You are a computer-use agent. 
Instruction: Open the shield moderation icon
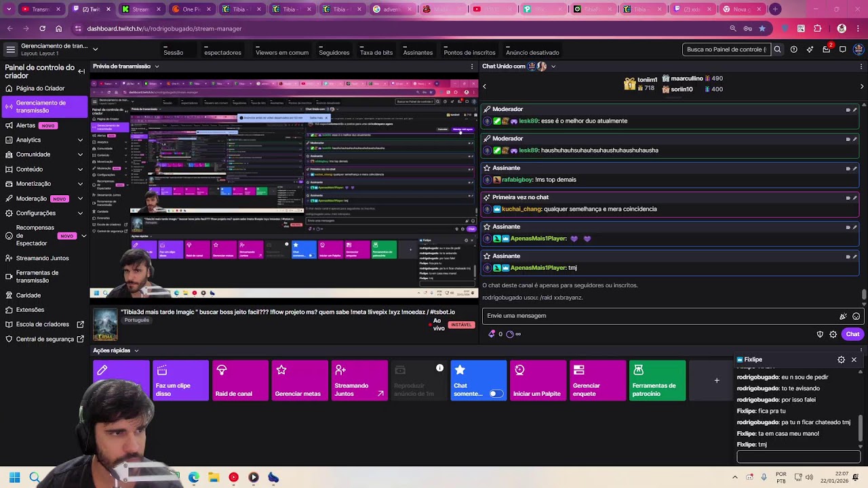820,334
